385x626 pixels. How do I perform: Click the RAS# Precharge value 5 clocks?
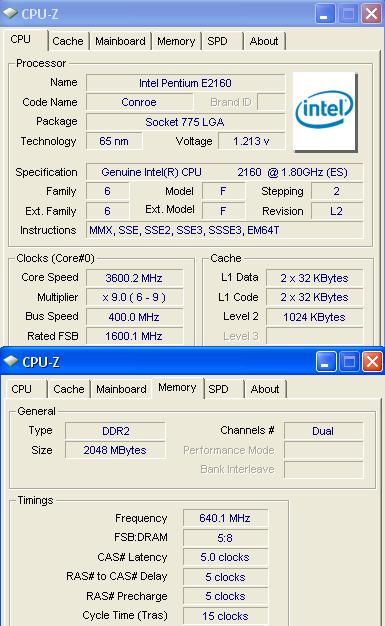pos(225,596)
